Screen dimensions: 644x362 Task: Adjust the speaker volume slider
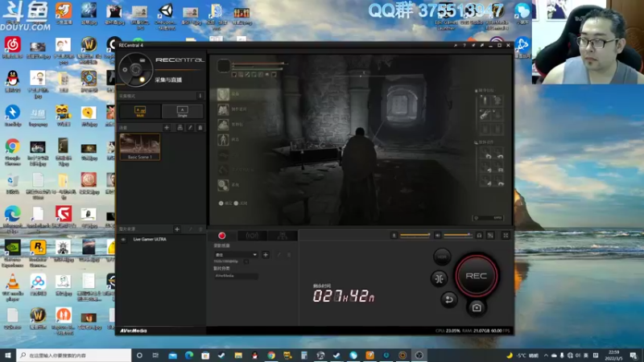pos(458,235)
